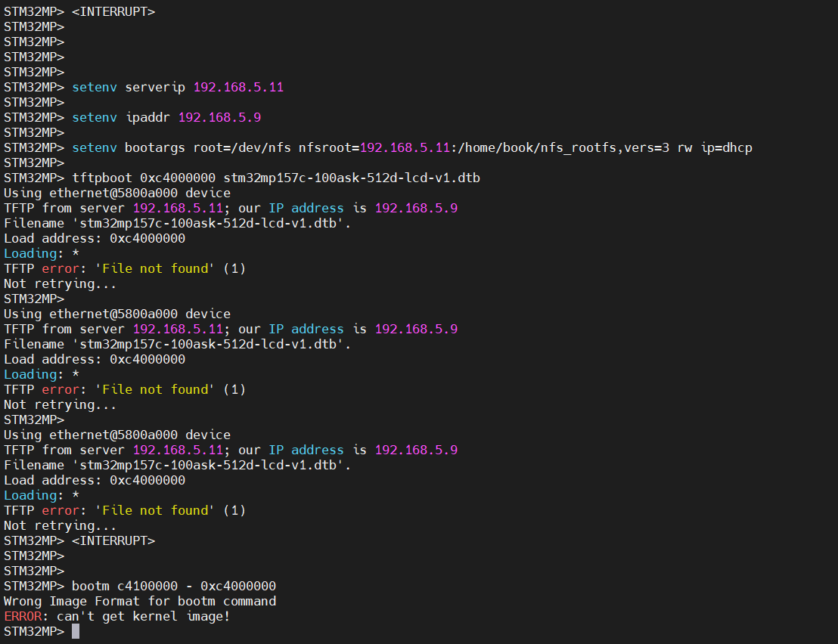Click c4100000 address in bootm command
The image size is (838, 644).
(x=147, y=587)
